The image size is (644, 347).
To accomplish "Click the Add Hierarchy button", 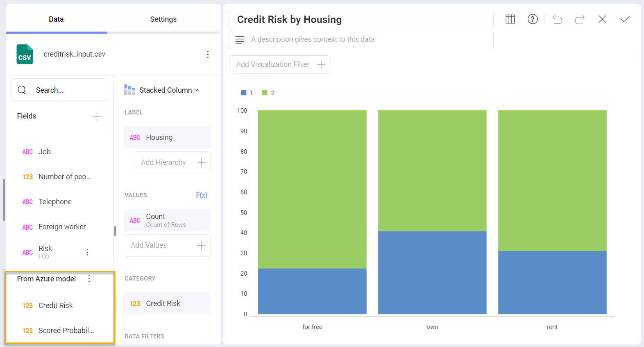I will click(172, 162).
